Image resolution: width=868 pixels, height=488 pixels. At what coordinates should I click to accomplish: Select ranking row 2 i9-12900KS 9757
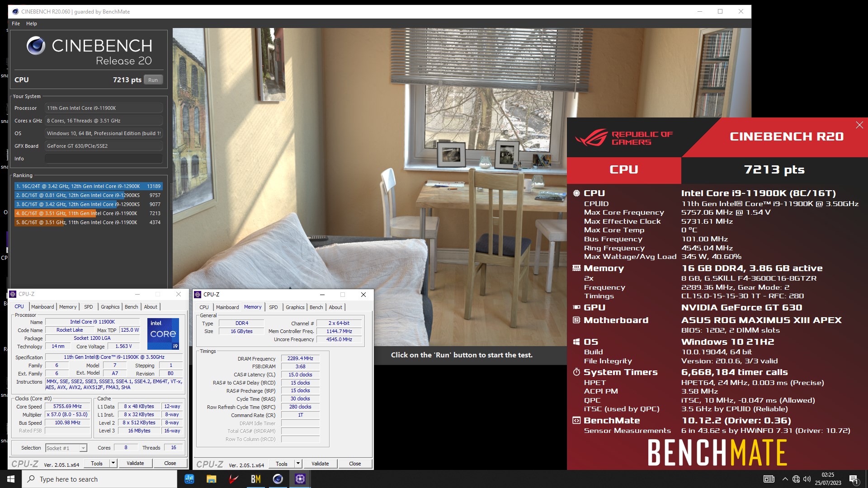88,195
